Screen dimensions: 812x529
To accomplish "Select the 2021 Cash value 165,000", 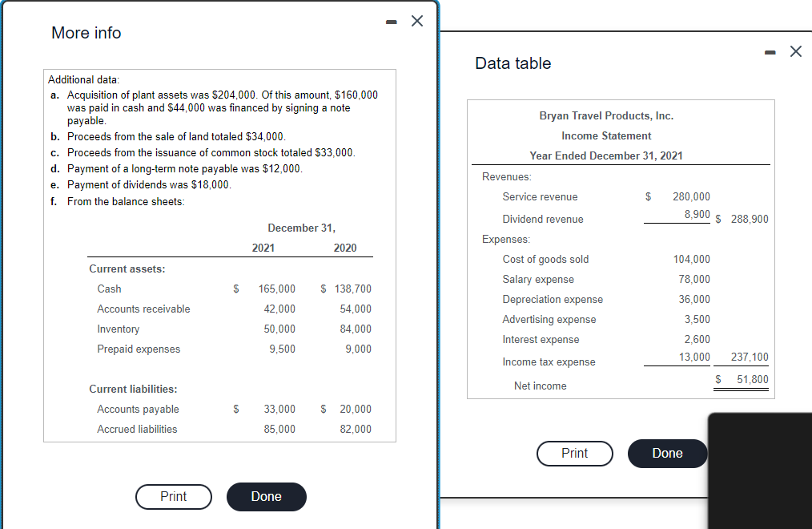I will (x=277, y=289).
